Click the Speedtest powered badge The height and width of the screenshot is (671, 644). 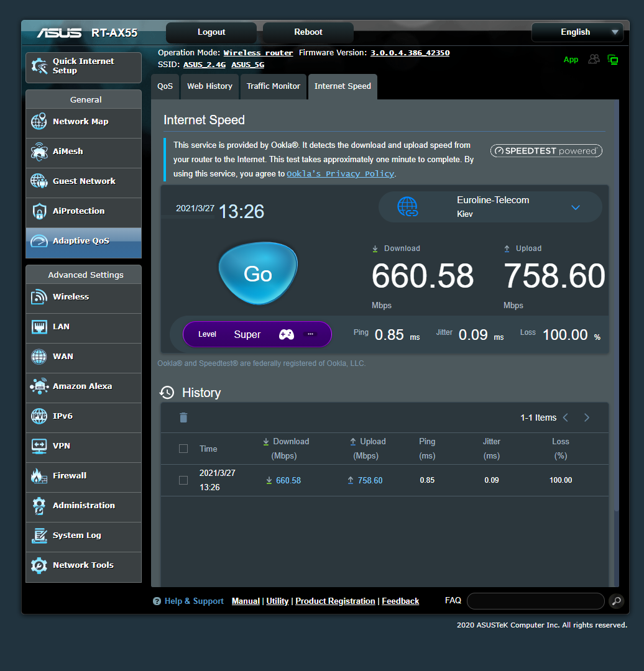pos(546,150)
